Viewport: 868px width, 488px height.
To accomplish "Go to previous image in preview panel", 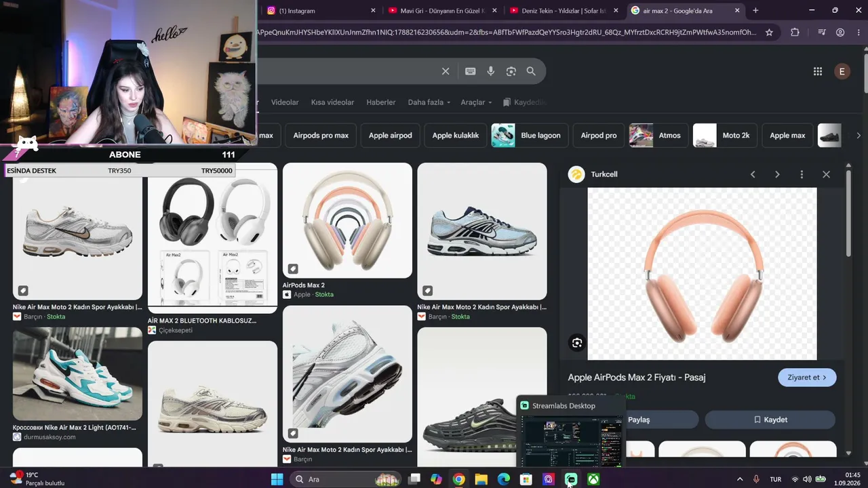I will pos(753,174).
